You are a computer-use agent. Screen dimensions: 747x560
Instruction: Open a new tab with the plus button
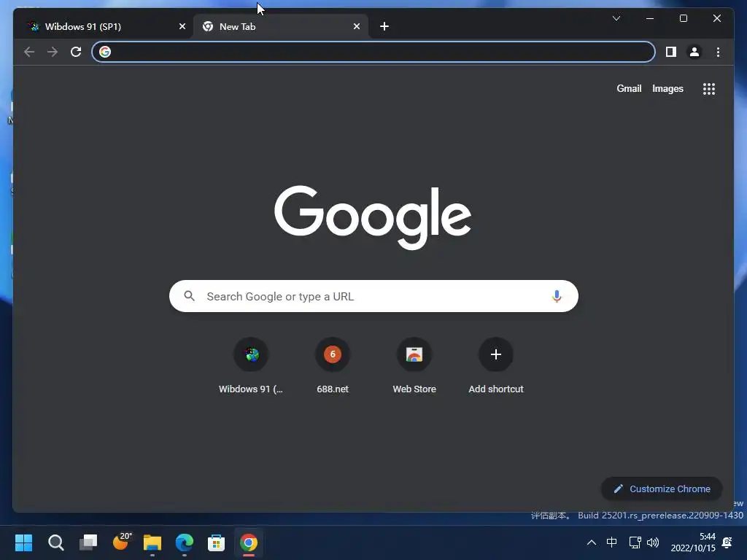click(x=384, y=27)
